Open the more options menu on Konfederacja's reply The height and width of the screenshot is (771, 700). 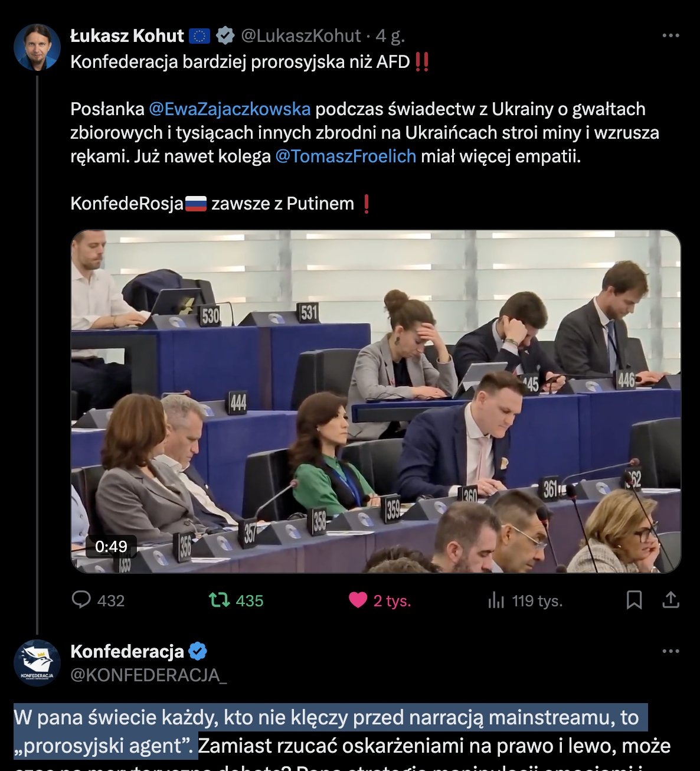click(x=670, y=651)
